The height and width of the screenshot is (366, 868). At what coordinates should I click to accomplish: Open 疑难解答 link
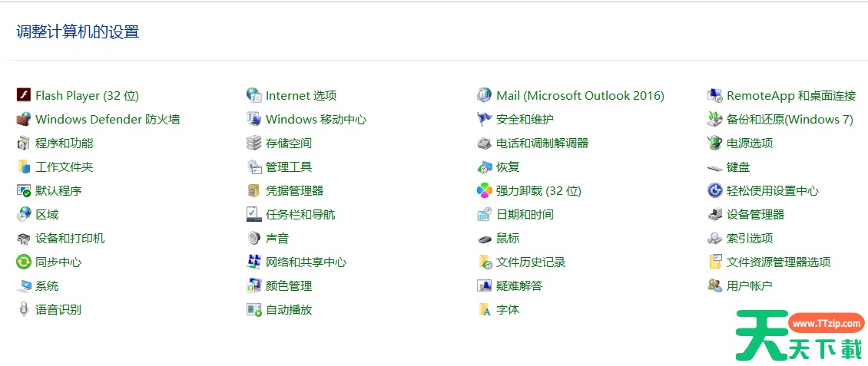[519, 285]
